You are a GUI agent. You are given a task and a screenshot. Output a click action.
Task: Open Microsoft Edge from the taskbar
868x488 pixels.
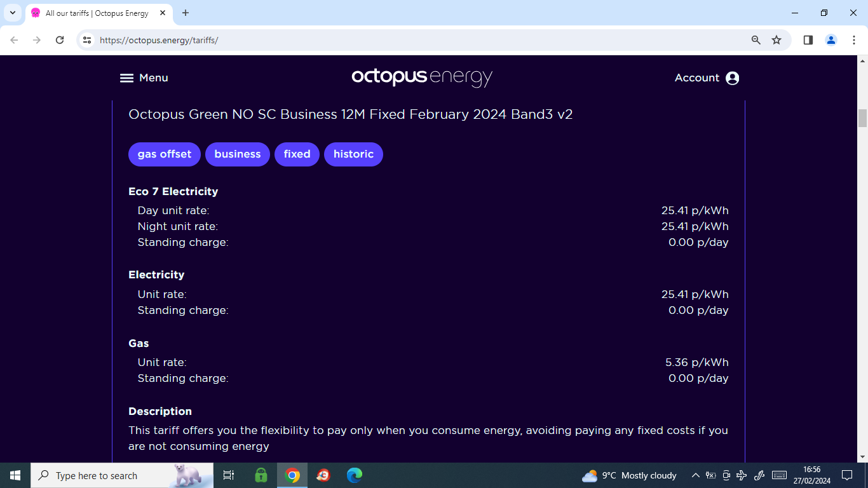(355, 475)
